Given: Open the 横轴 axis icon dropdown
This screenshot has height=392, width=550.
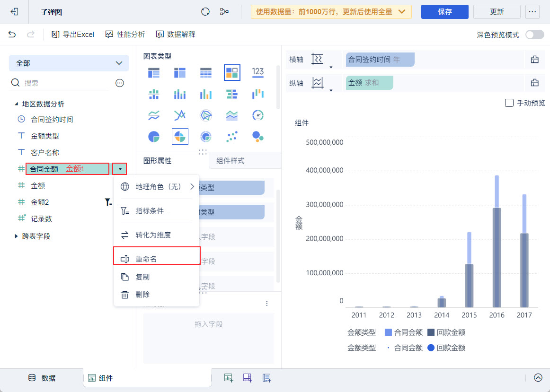Looking at the screenshot, I should [x=331, y=67].
